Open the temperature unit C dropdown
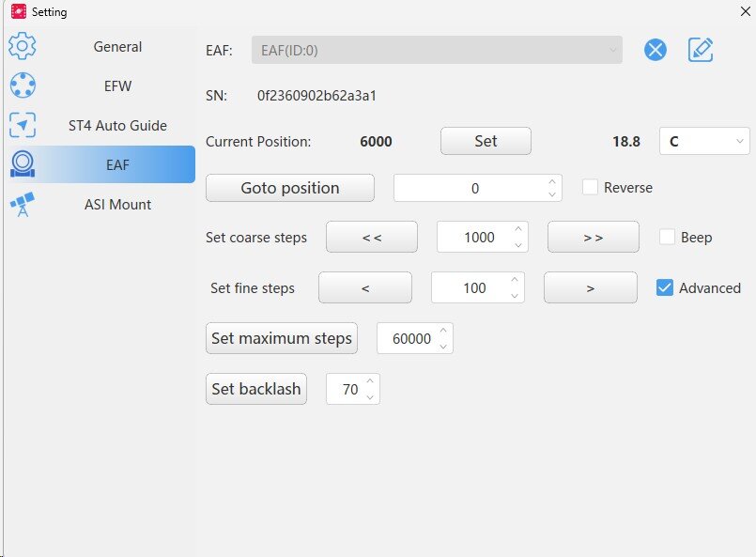 click(704, 142)
